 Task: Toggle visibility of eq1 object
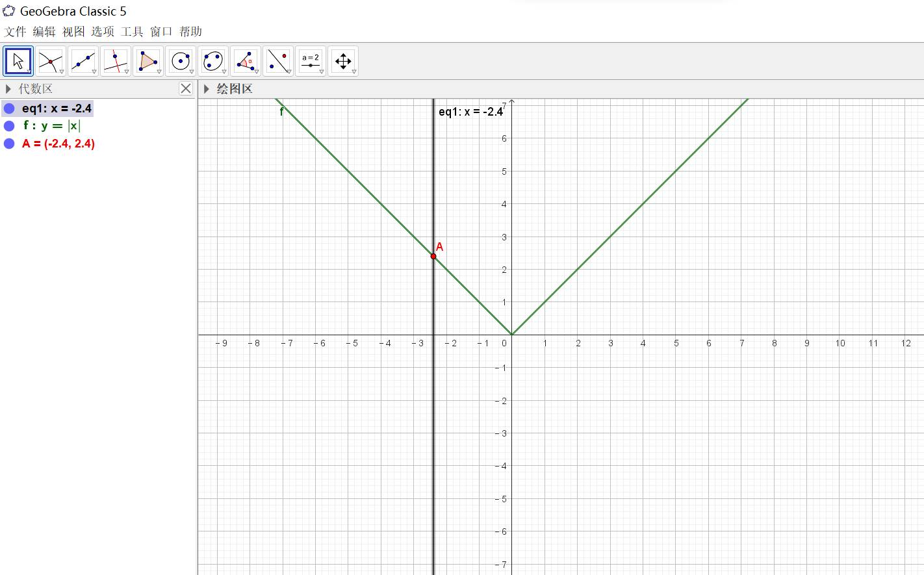coord(9,109)
